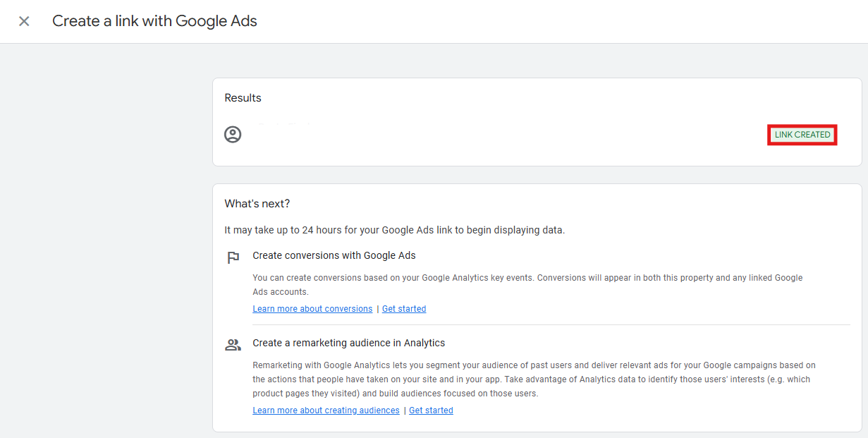Image resolution: width=868 pixels, height=438 pixels.
Task: Open Learn more about creating audiences
Action: (x=326, y=410)
